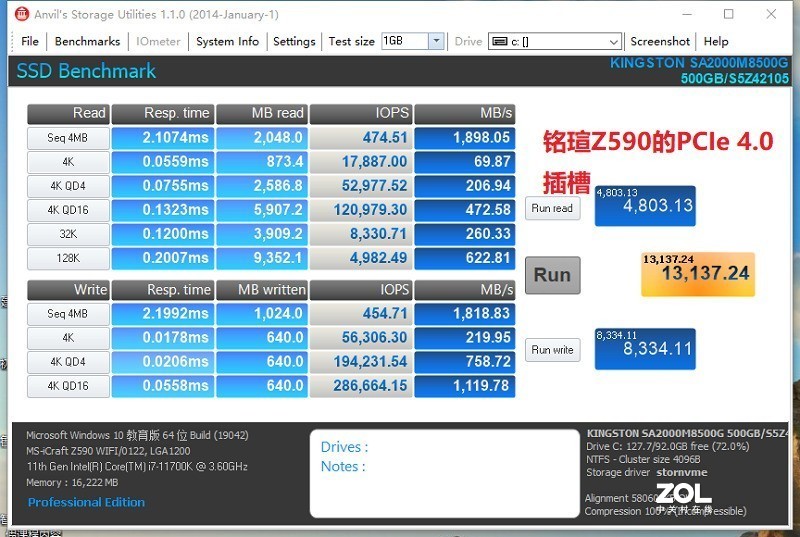The height and width of the screenshot is (537, 800).
Task: Click the 4K QD16 test in Read table
Action: [68, 210]
